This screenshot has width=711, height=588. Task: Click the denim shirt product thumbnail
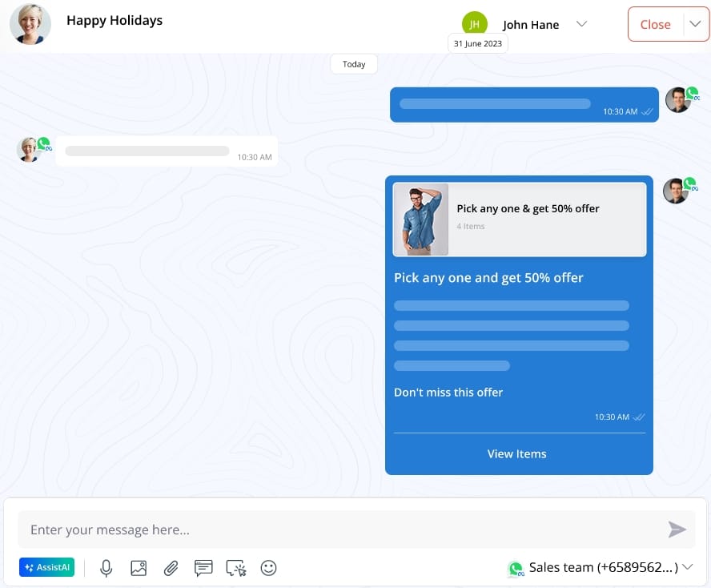[421, 219]
